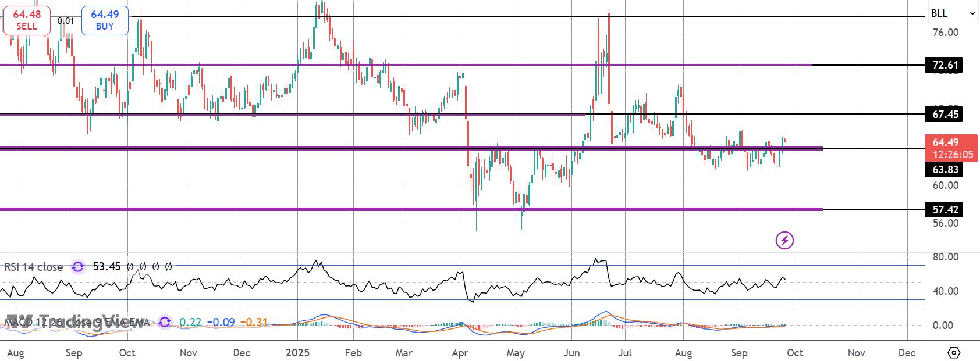Click the purple icon beside MACD 12 26 label
The width and height of the screenshot is (980, 361).
(165, 321)
